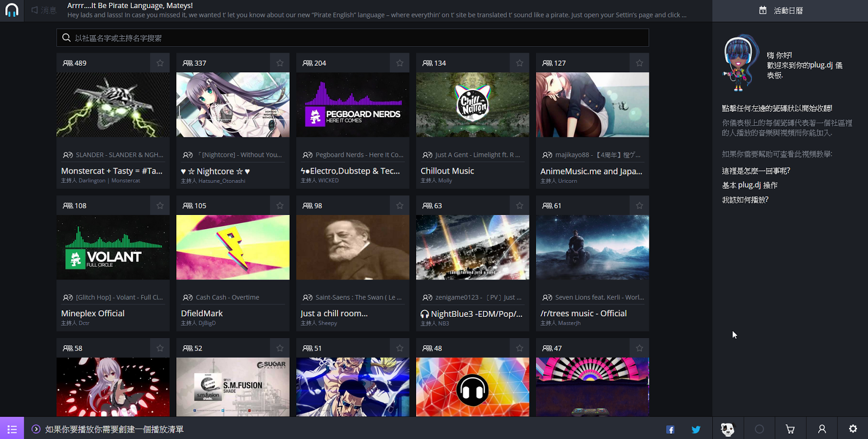Open the Monstercat SLANDER thumbnail

coord(113,105)
